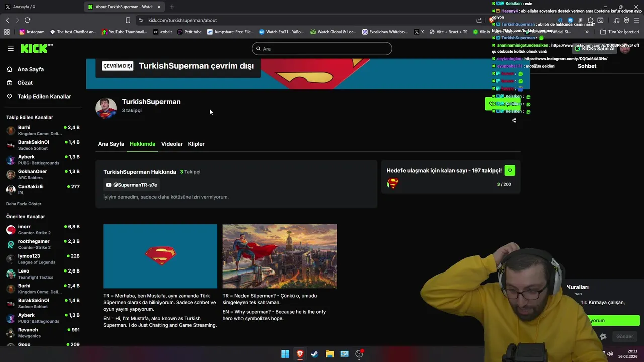The image size is (644, 362).
Task: Close the About TurkishSuperman tab
Action: pos(158,7)
